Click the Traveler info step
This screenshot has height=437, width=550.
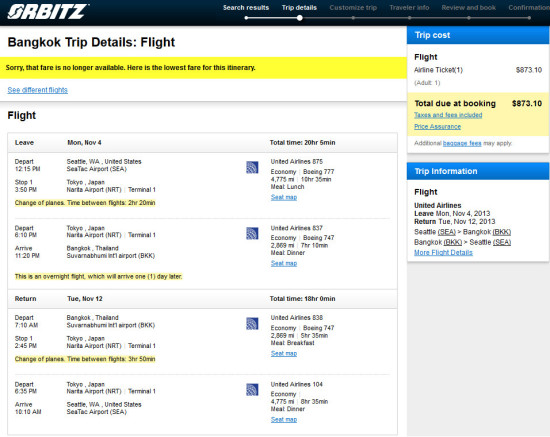tap(409, 8)
